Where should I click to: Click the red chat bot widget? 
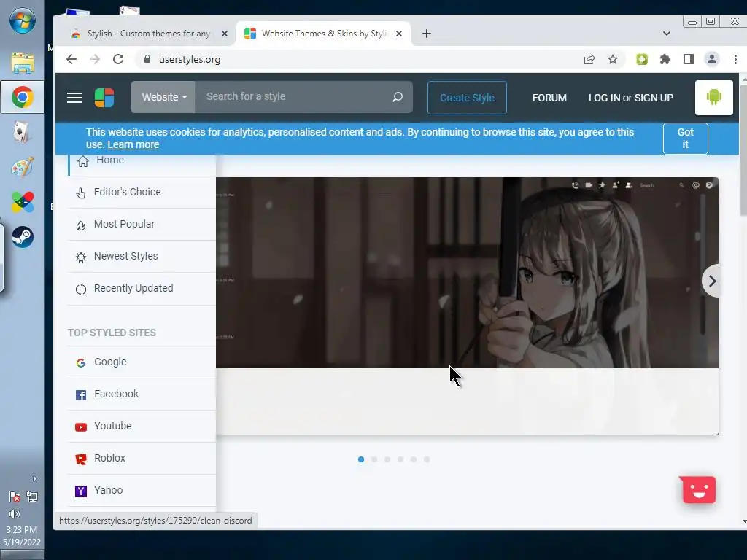tap(698, 489)
